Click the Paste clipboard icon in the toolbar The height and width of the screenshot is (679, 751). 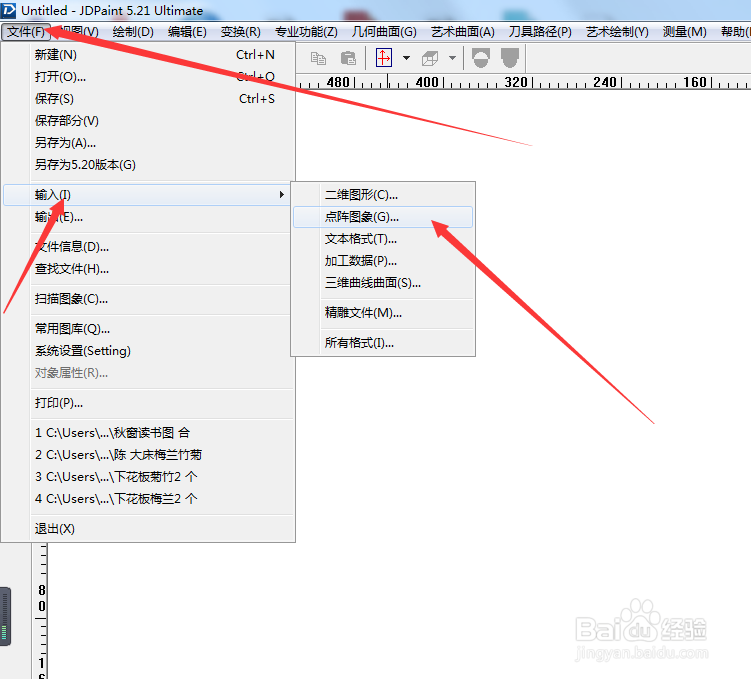348,58
